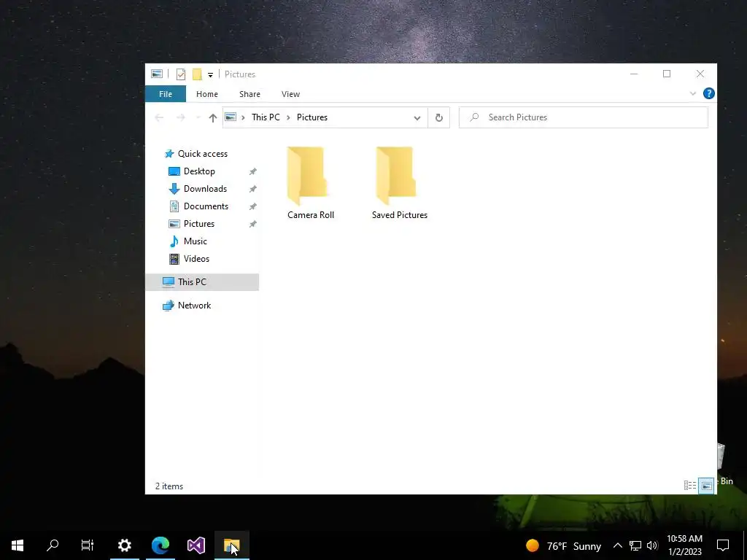Open the Recent locations dropdown arrow
Viewport: 747px width, 560px height.
(198, 117)
